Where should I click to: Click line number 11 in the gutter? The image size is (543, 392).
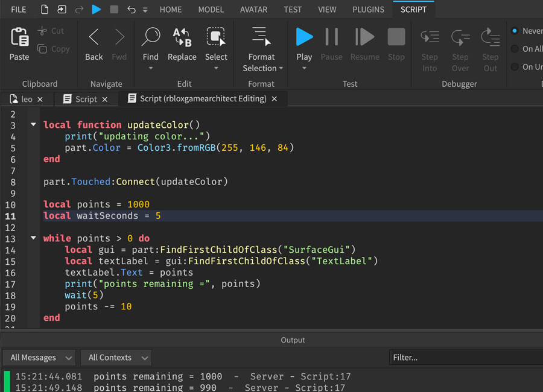coord(10,216)
